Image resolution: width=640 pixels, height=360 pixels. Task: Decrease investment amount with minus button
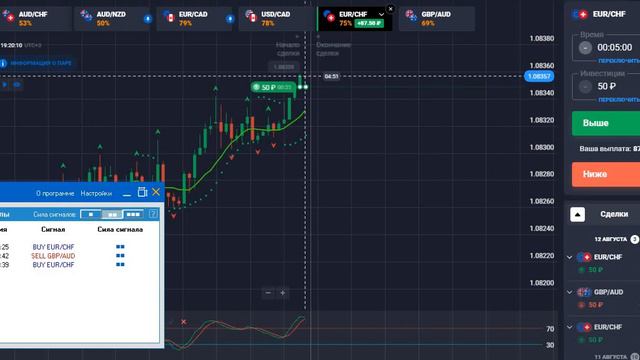click(585, 87)
